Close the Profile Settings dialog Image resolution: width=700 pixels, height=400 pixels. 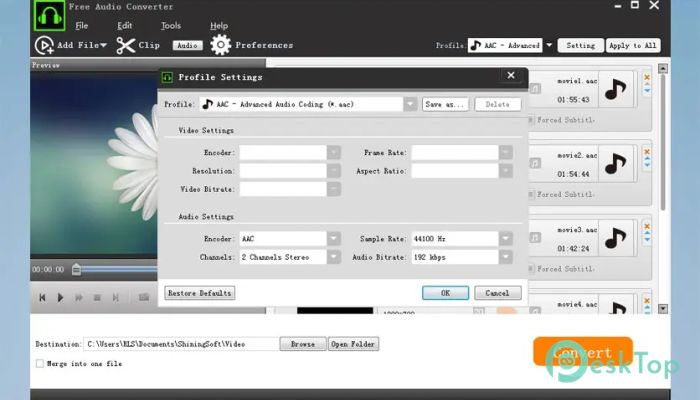point(511,75)
